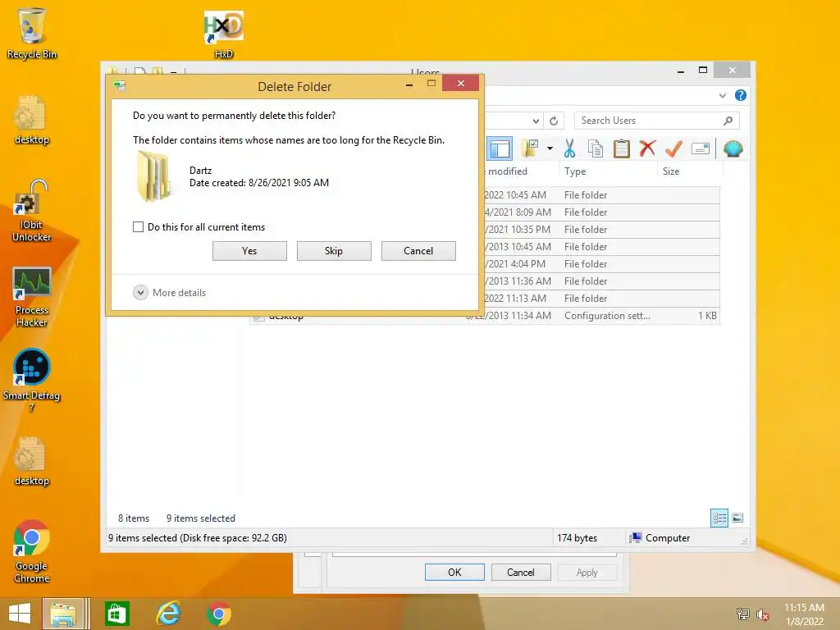
Task: Select the row dated 2013 11:36 AM
Action: click(x=601, y=281)
